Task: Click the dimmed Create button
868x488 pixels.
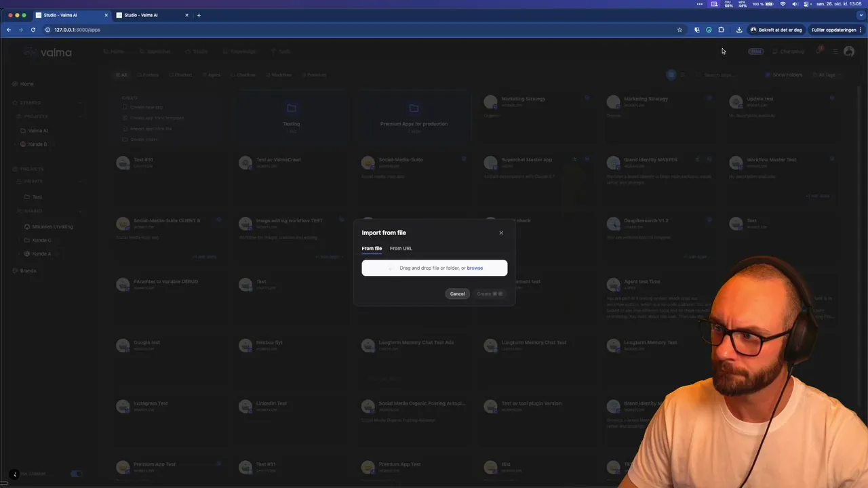Action: click(x=489, y=293)
